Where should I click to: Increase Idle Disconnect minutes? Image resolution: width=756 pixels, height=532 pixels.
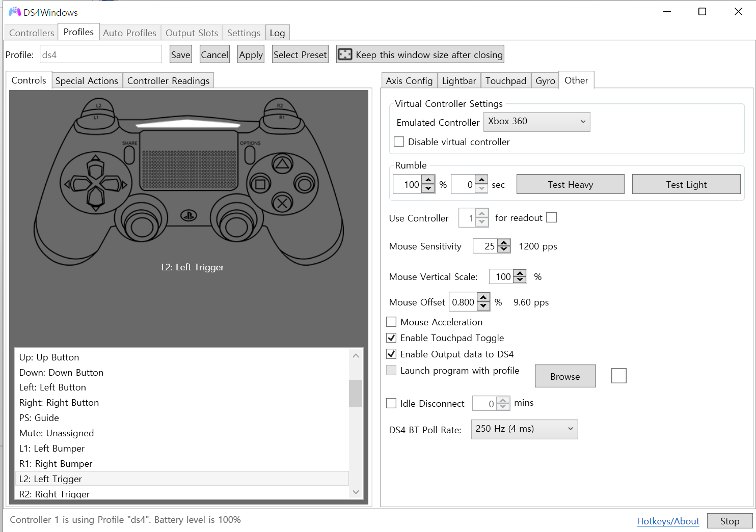click(503, 400)
